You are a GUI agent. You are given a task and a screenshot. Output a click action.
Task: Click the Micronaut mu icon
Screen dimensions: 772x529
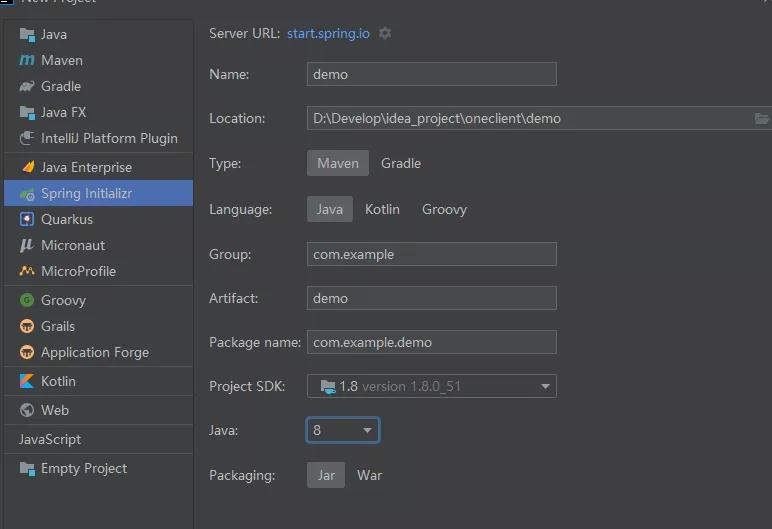(27, 245)
